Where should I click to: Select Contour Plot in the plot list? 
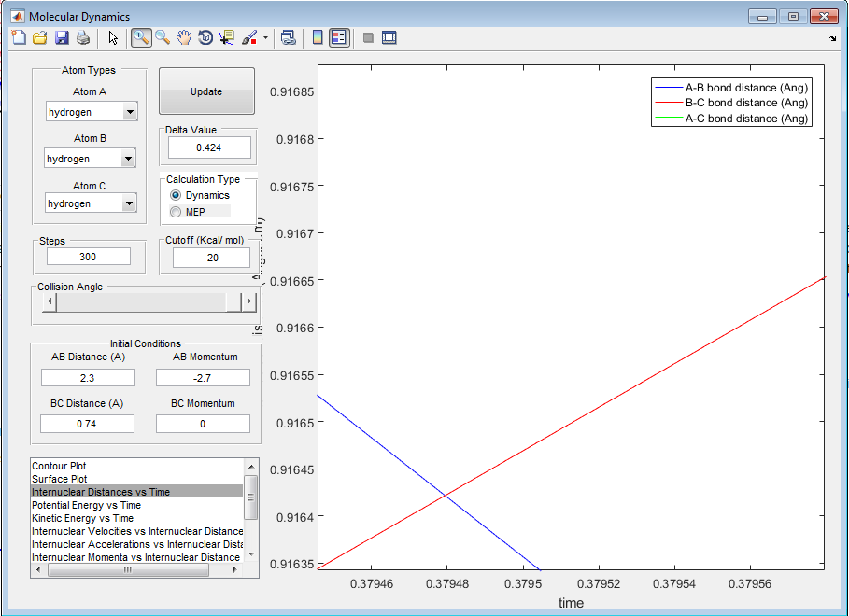[x=137, y=466]
